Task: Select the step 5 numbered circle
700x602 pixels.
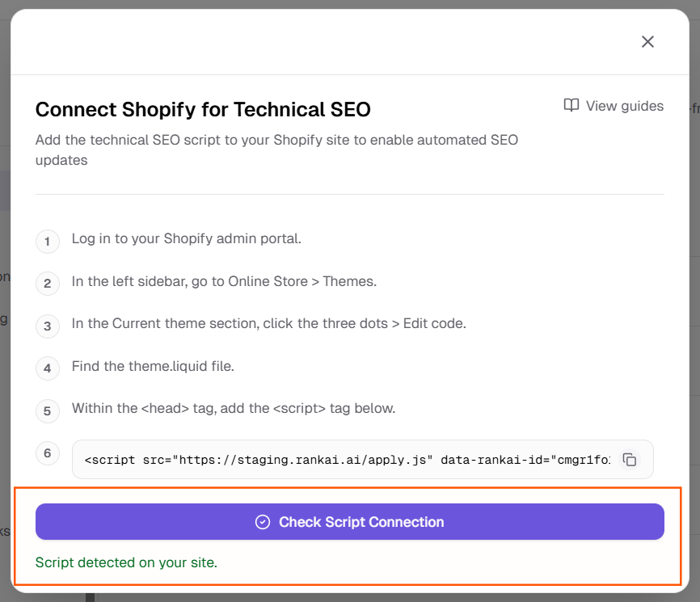Action: [x=47, y=408]
